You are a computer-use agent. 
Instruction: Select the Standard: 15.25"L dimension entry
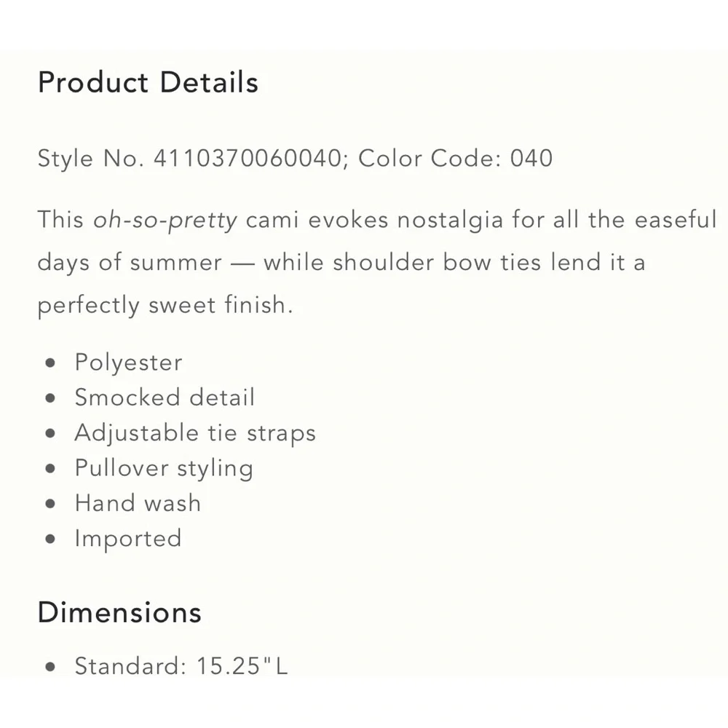[x=181, y=665]
